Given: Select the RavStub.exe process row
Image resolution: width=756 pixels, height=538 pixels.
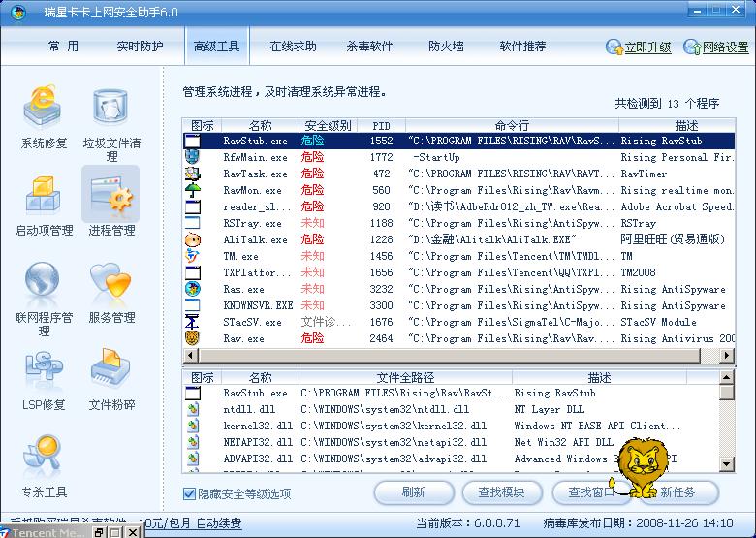Looking at the screenshot, I should click(458, 141).
